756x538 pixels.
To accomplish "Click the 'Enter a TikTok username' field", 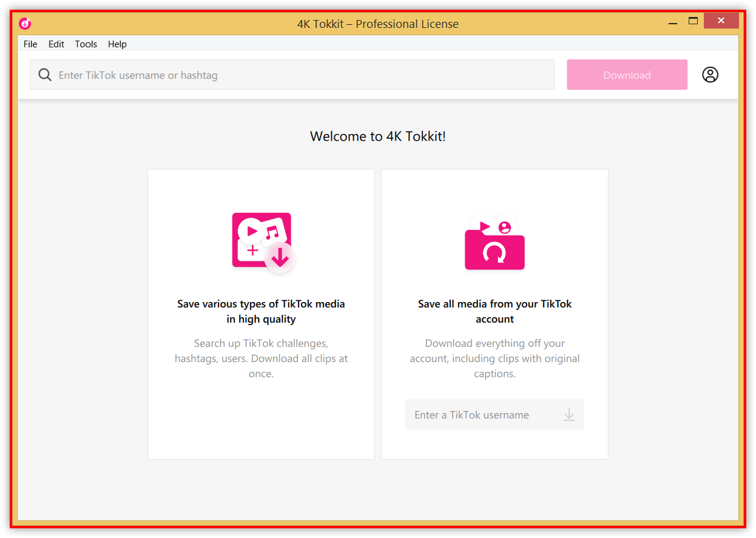I will coord(494,414).
